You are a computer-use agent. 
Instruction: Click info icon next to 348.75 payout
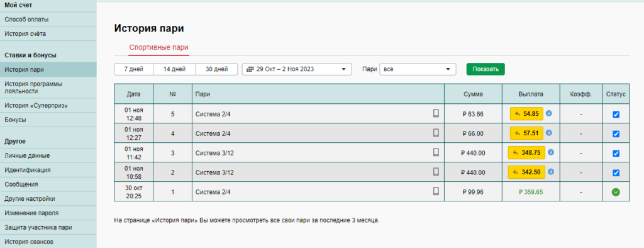coord(551,152)
